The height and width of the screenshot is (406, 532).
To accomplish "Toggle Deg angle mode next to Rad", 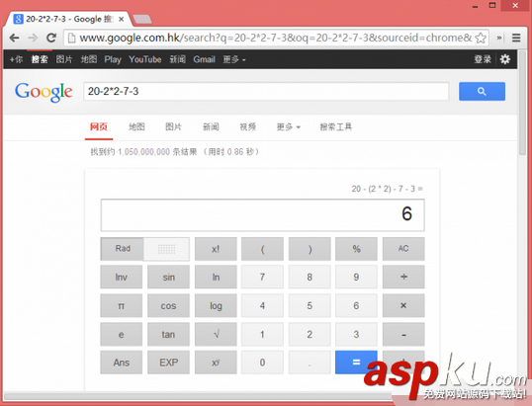I will [x=166, y=249].
